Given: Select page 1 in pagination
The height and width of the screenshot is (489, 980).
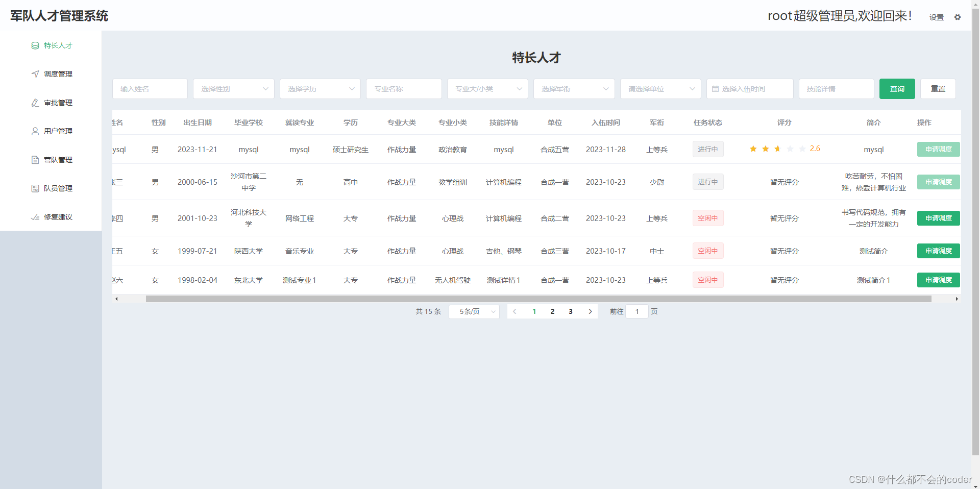Looking at the screenshot, I should [534, 311].
